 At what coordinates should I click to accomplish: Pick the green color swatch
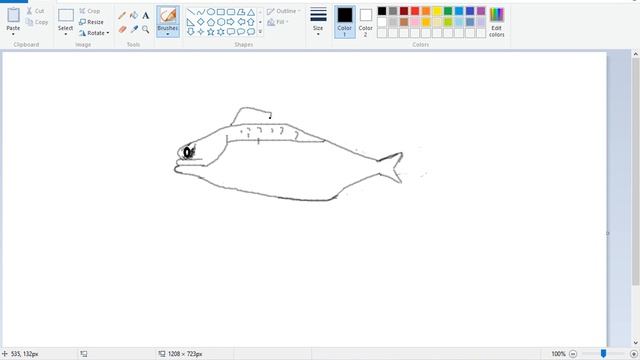(448, 11)
